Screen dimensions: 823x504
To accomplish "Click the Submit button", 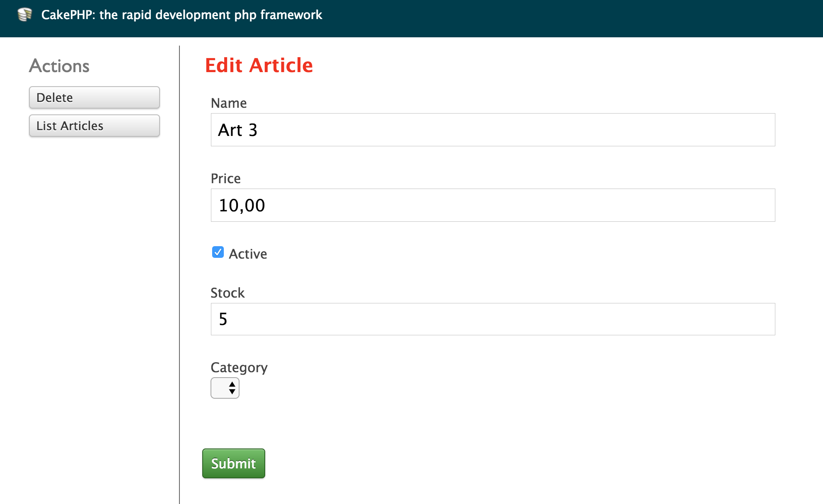I will click(x=233, y=463).
